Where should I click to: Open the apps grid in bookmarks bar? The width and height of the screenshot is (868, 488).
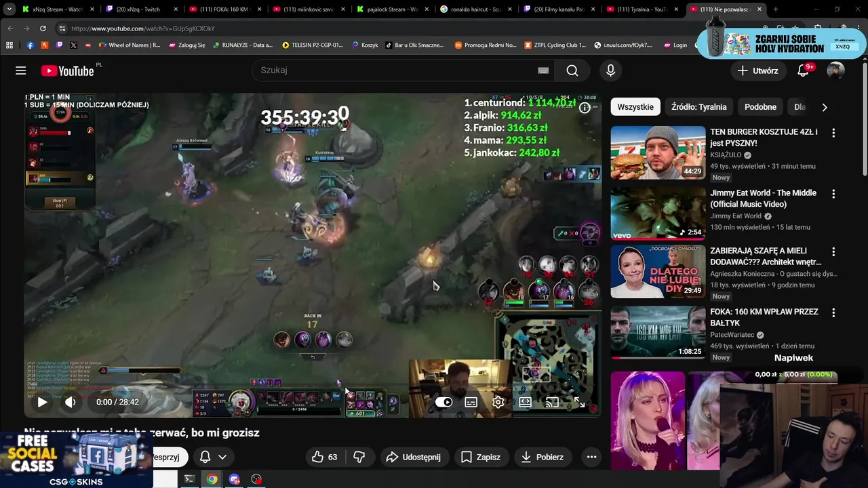[x=9, y=45]
